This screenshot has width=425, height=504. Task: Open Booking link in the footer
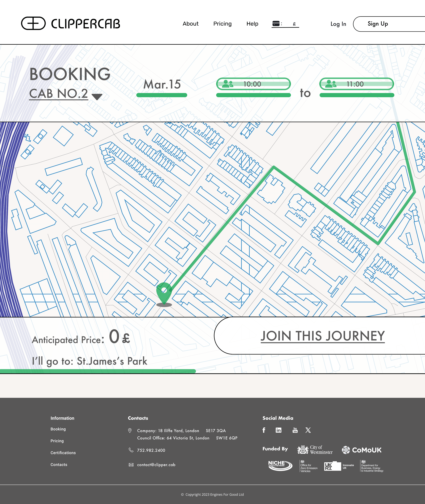(58, 429)
